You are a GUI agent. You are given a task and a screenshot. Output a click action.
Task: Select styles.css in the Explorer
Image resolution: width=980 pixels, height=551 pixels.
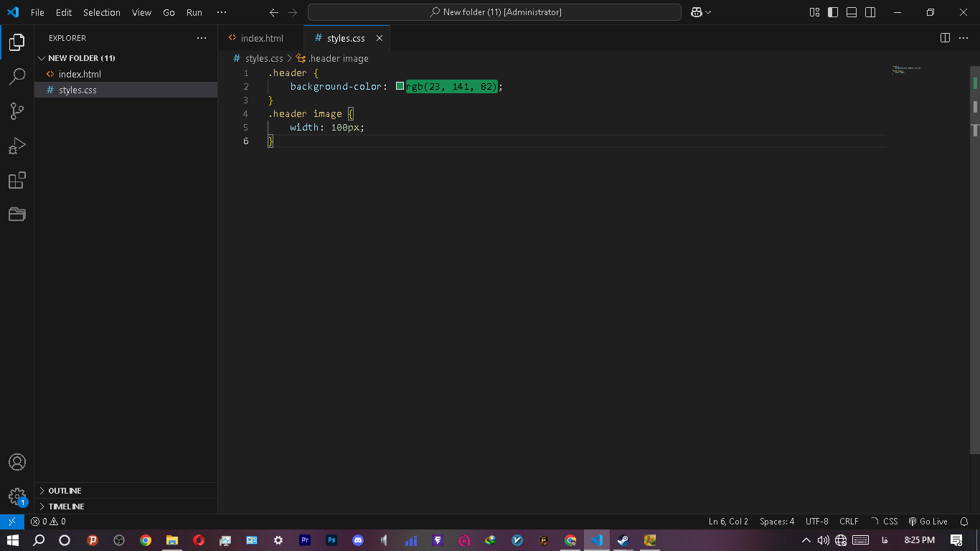coord(126,90)
